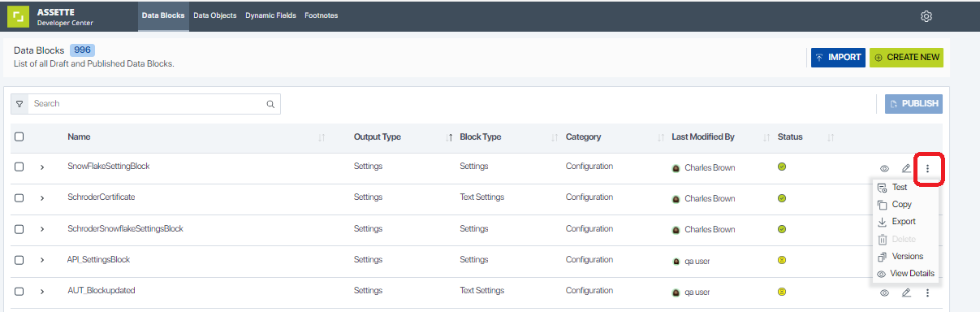This screenshot has width=980, height=312.
Task: Check the SnowFlakeSettingBlock row checkbox
Action: point(19,167)
